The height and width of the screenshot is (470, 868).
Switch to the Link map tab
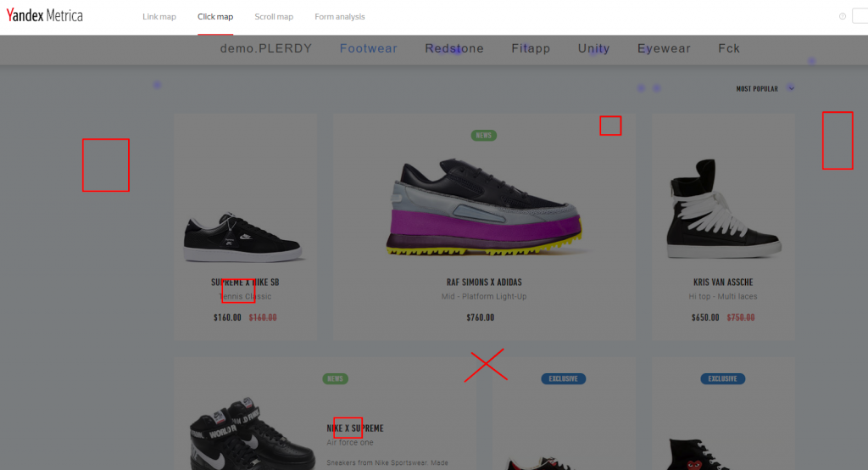(x=159, y=17)
